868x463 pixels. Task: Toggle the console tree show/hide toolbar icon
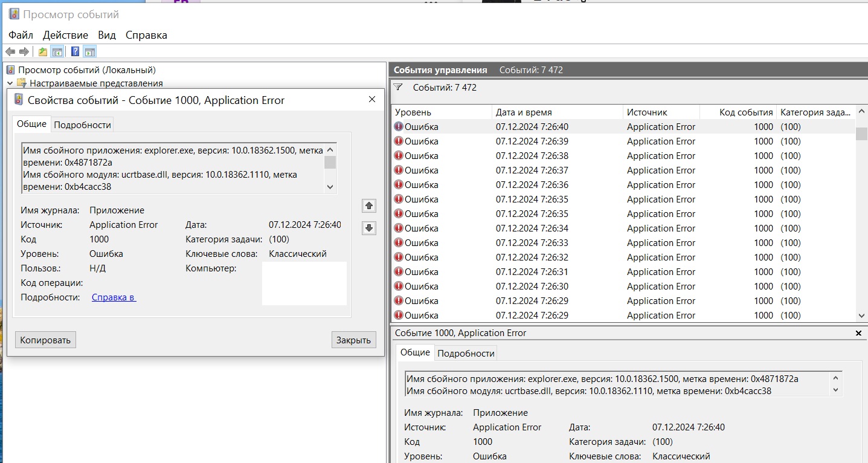(57, 52)
